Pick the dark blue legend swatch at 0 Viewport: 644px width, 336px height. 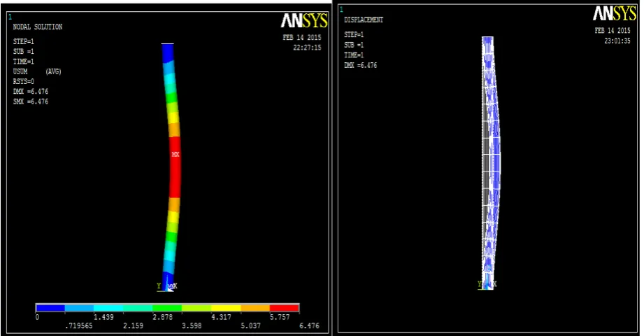coord(50,307)
